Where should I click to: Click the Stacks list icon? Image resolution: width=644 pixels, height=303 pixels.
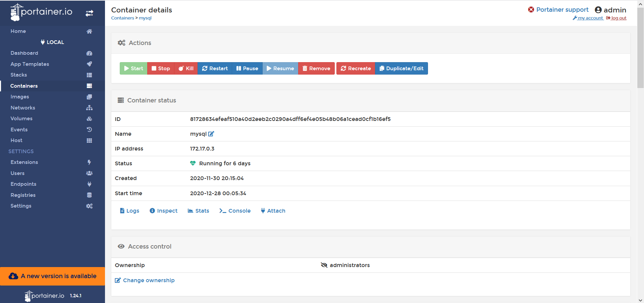89,75
